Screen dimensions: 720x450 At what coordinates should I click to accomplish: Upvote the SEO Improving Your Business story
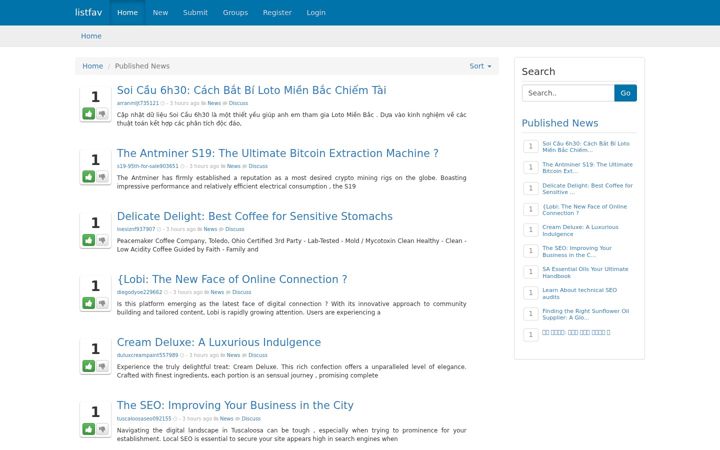coord(89,429)
